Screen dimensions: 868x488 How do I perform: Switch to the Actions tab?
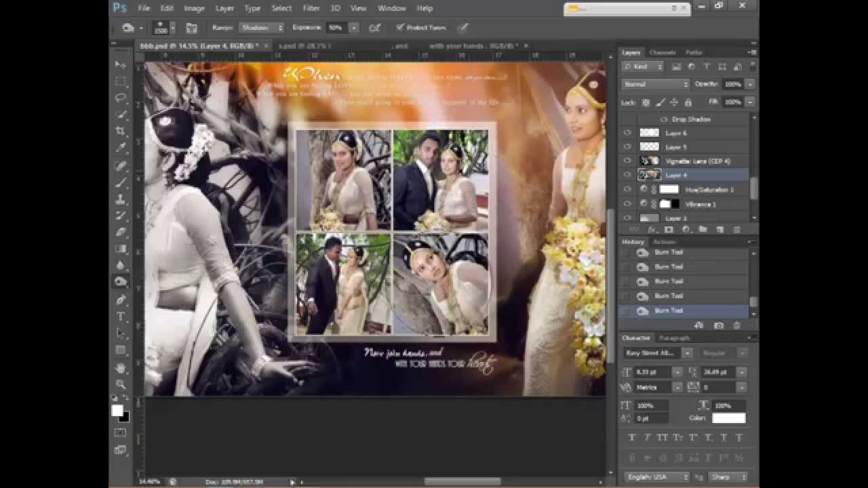click(x=664, y=242)
